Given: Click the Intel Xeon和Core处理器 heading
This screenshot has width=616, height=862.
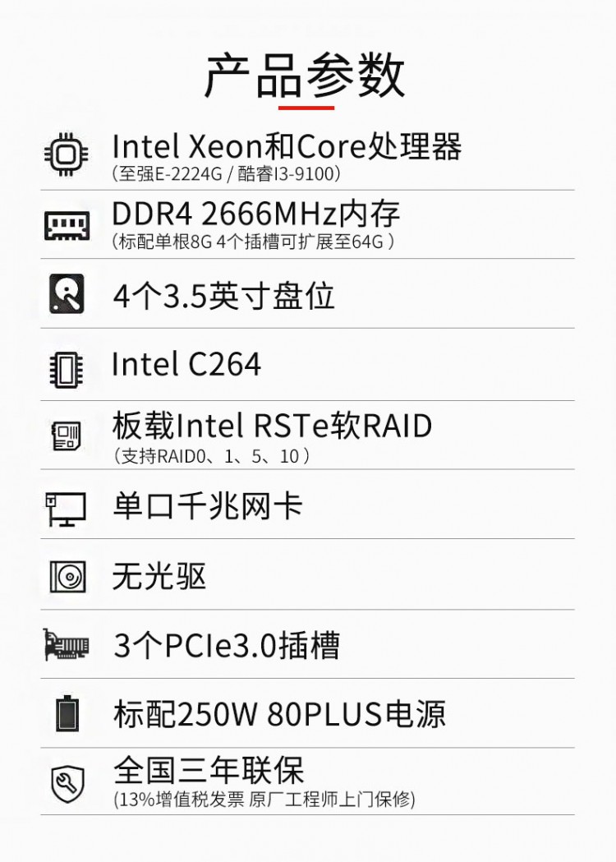Looking at the screenshot, I should point(287,146).
